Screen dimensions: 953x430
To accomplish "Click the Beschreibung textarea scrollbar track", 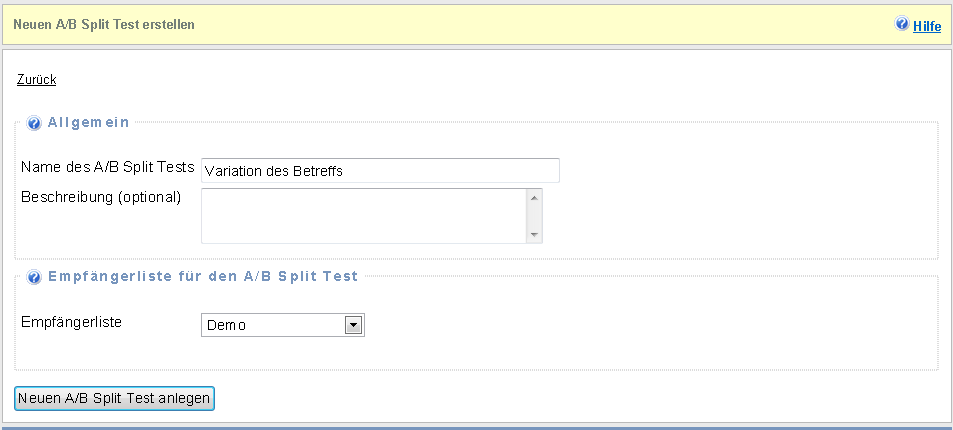I will click(x=535, y=215).
